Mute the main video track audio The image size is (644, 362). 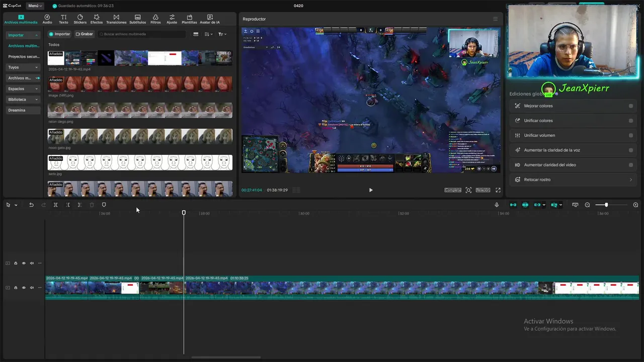coord(32,288)
